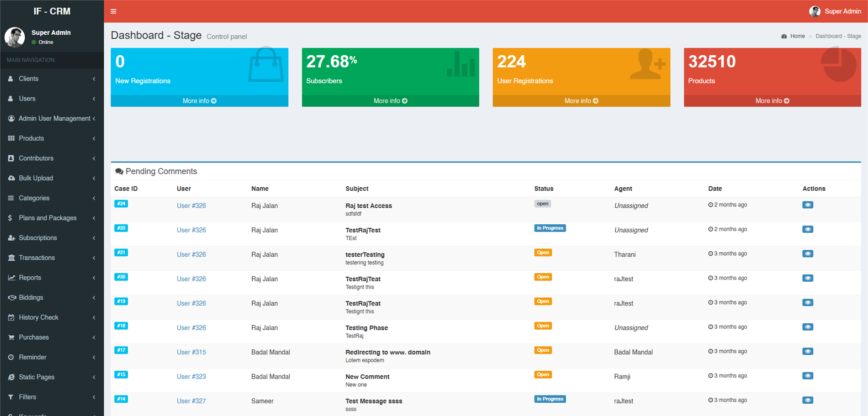Click the Clients person icon in sidebar

pyautogui.click(x=11, y=79)
